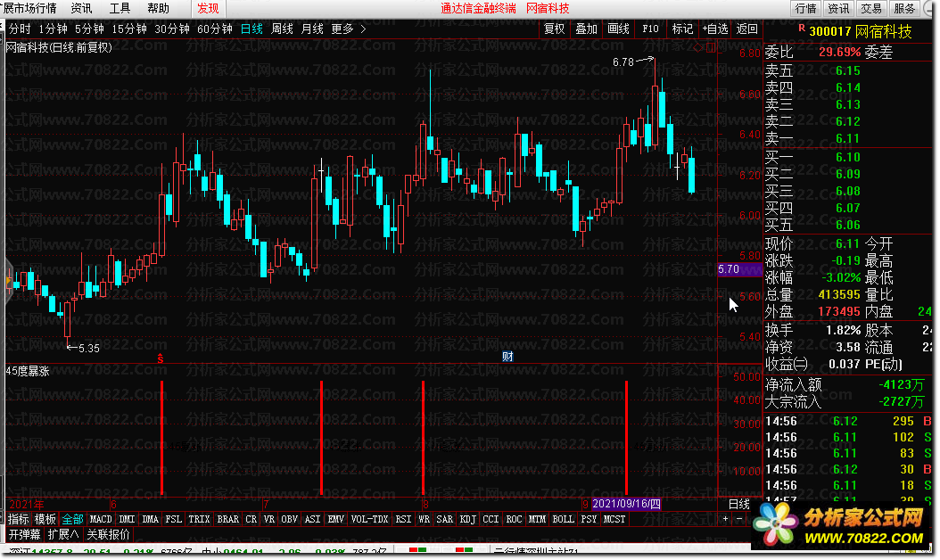The image size is (940, 560).
Task: Click the 叠加 overlay button
Action: point(586,29)
